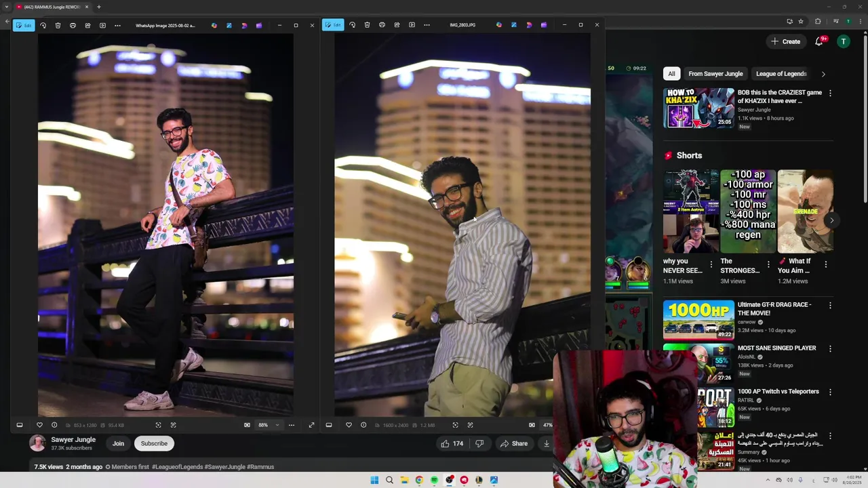Open more options in IMG_2803.JPG toolbar

[427, 25]
